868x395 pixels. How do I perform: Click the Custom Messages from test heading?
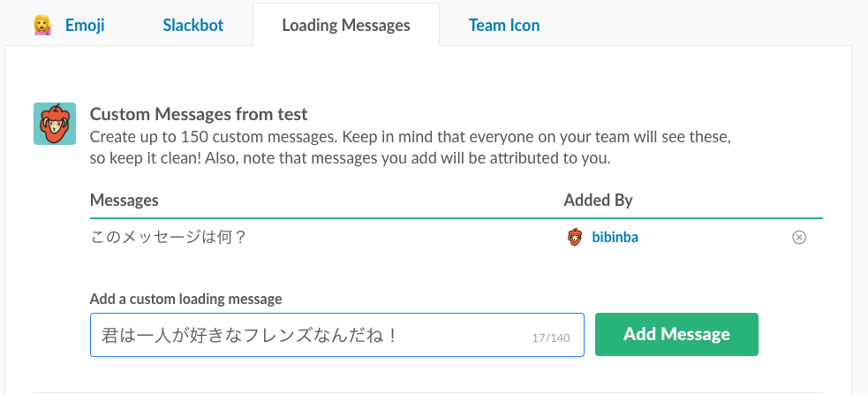pyautogui.click(x=199, y=114)
